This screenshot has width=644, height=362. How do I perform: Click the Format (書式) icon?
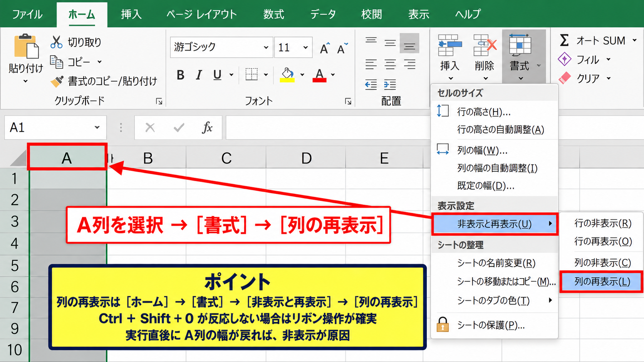click(520, 45)
